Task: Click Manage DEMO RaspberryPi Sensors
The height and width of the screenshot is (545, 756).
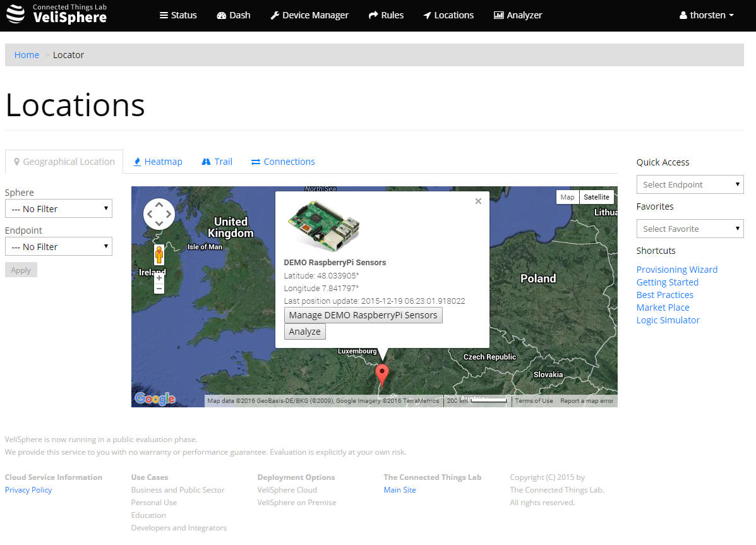Action: 363,314
